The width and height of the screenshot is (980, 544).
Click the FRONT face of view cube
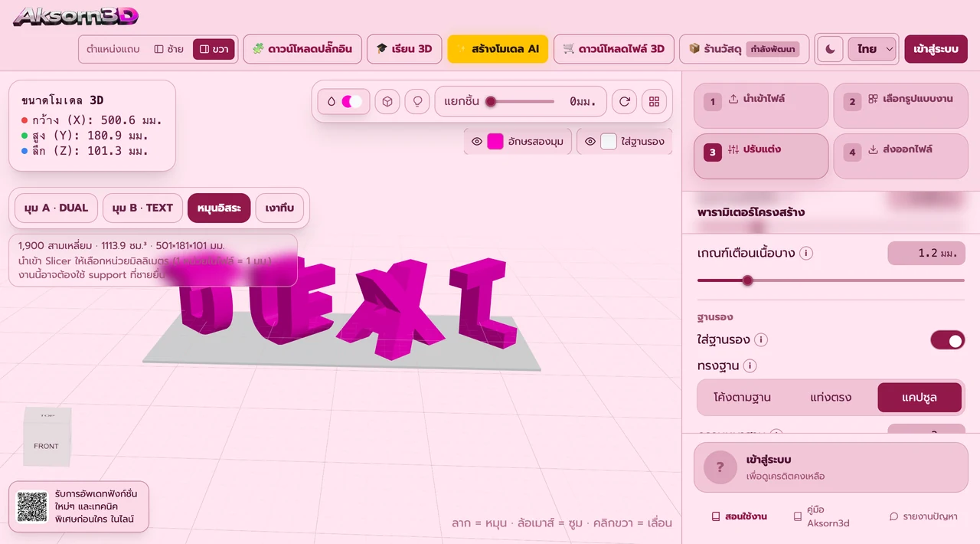point(46,446)
